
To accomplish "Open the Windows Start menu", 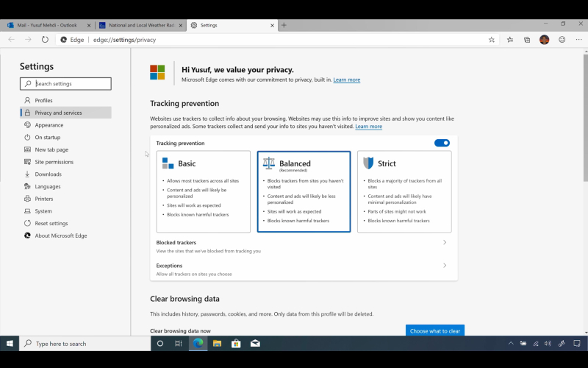I will [x=10, y=344].
